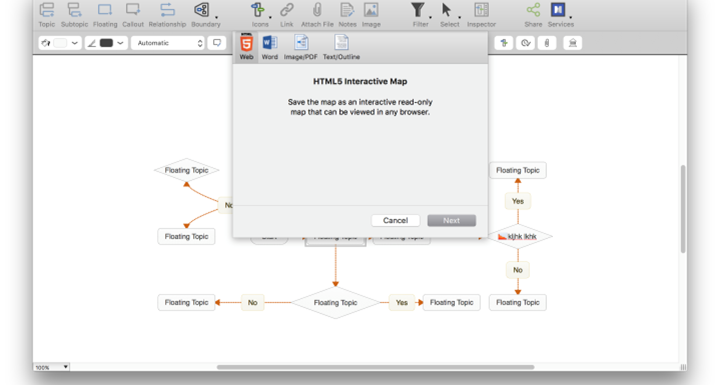
Task: Select the Image/PDF export tab
Action: 300,48
